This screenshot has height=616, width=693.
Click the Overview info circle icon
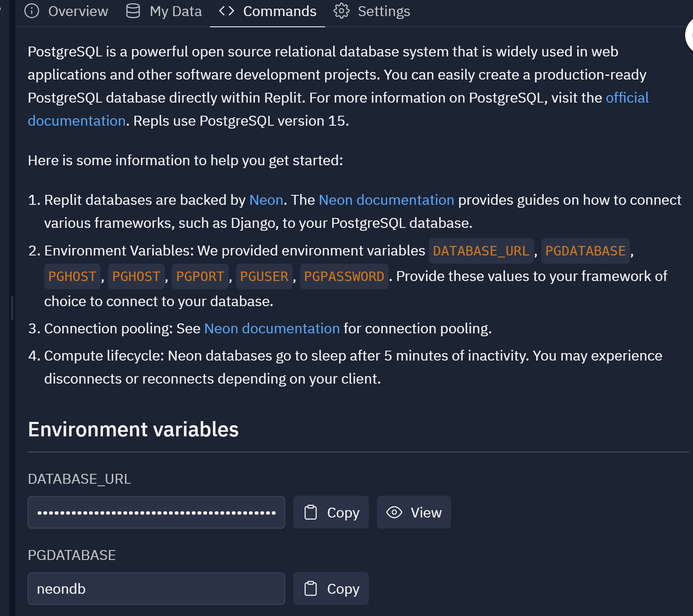(32, 11)
